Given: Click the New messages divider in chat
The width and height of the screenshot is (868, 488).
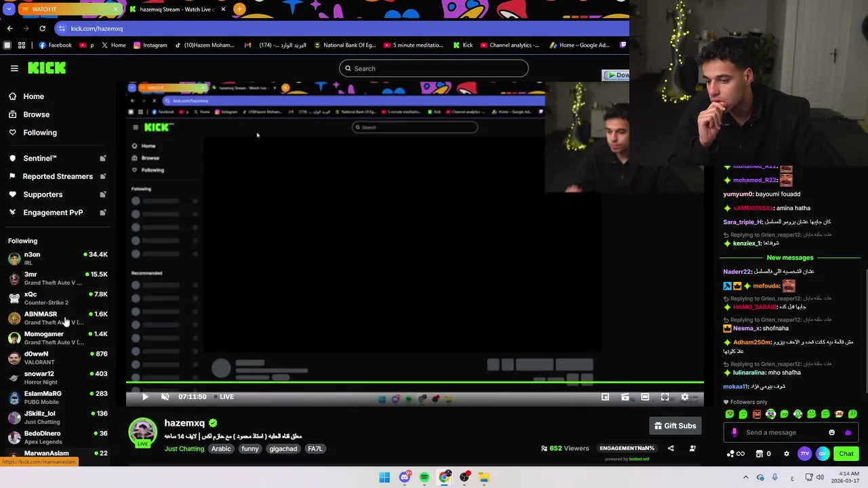Looking at the screenshot, I should click(790, 258).
